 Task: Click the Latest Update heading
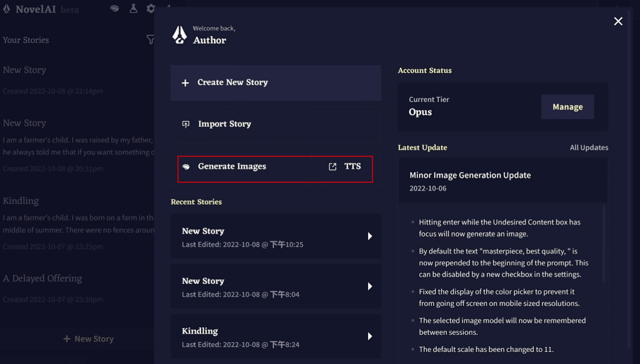[x=423, y=148]
